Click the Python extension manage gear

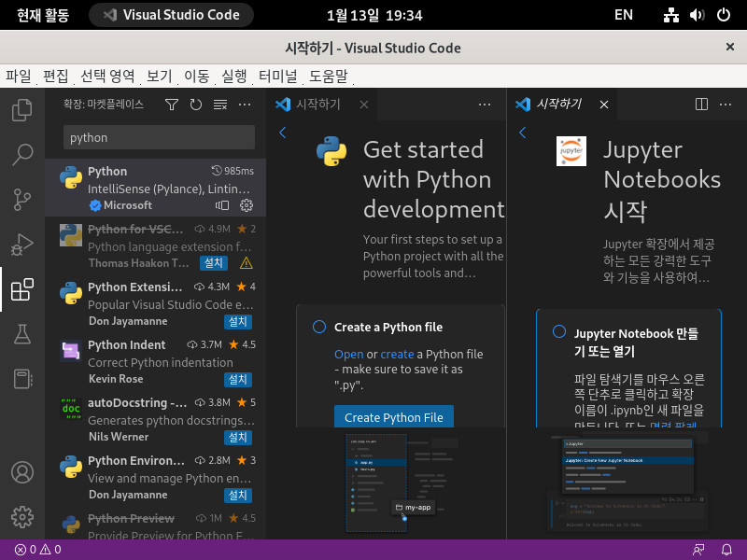(x=247, y=205)
